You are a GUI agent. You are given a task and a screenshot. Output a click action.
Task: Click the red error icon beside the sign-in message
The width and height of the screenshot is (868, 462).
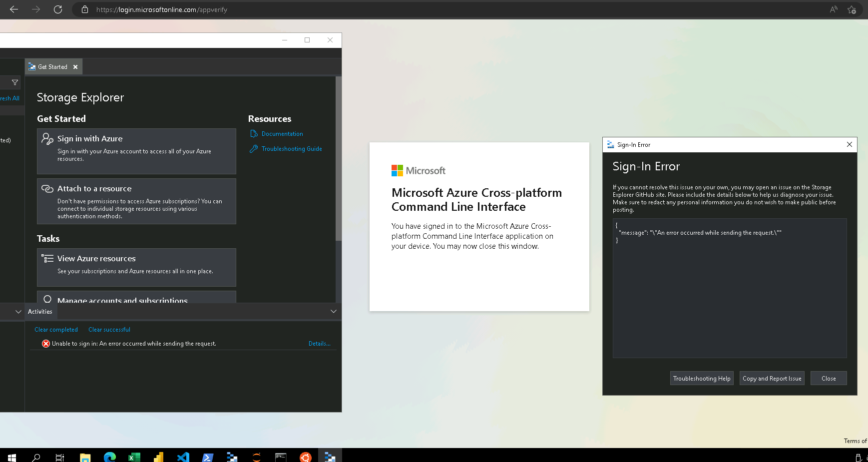click(45, 343)
